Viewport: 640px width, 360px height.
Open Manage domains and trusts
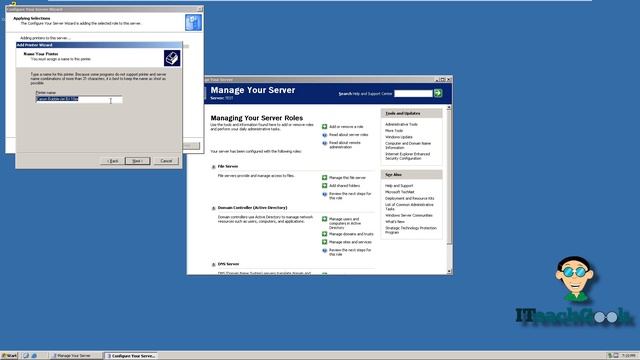click(x=351, y=234)
